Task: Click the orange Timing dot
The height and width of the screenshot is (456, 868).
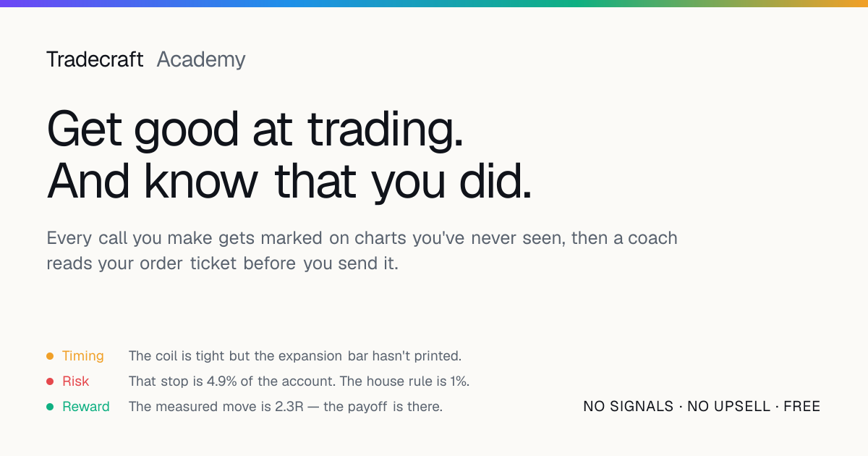Action: [50, 356]
